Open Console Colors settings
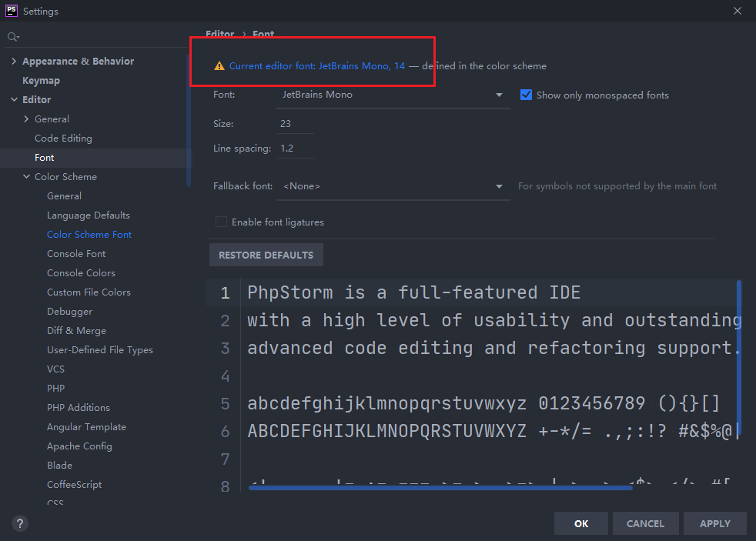This screenshot has width=756, height=541. (81, 273)
